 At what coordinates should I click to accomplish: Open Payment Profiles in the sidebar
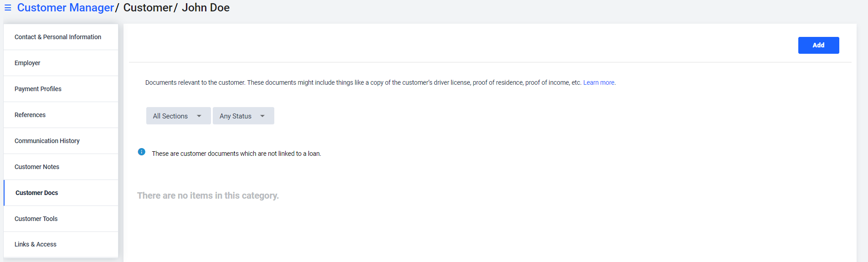tap(61, 89)
